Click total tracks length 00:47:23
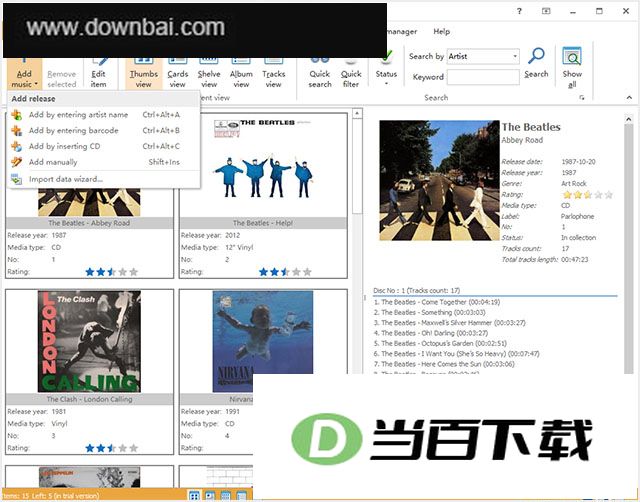The width and height of the screenshot is (640, 502). click(x=574, y=260)
